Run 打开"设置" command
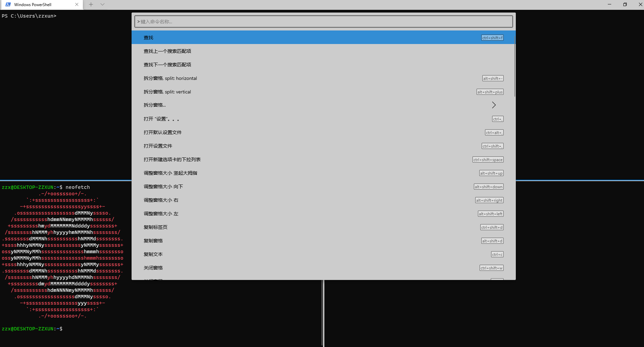644x347 pixels. pos(323,119)
